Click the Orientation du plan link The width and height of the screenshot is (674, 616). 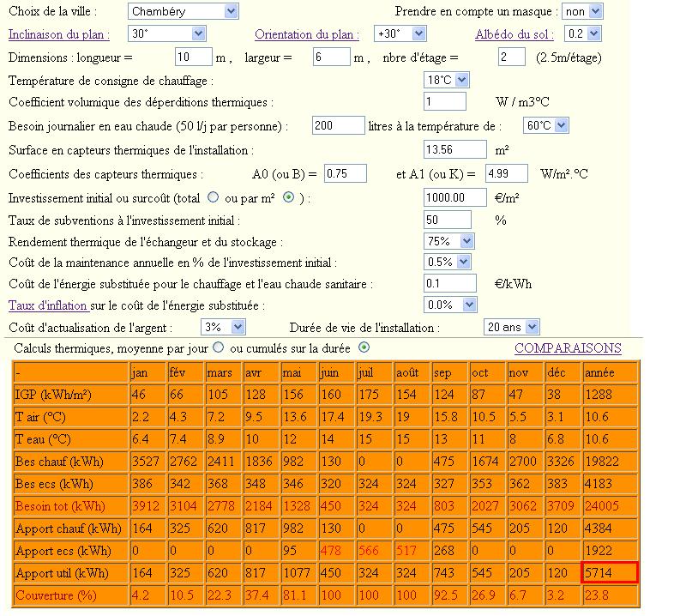point(307,34)
